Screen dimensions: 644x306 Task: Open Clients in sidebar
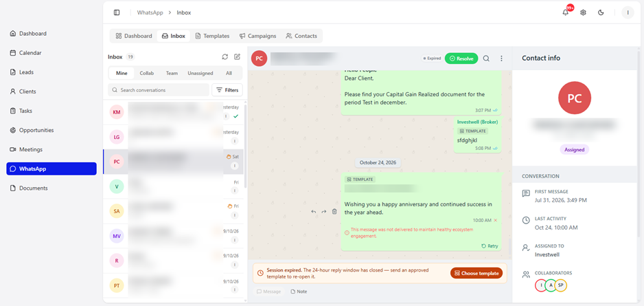click(51, 91)
